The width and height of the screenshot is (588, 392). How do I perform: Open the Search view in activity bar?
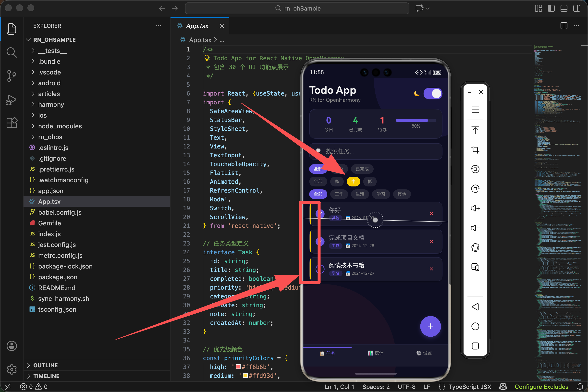click(12, 52)
